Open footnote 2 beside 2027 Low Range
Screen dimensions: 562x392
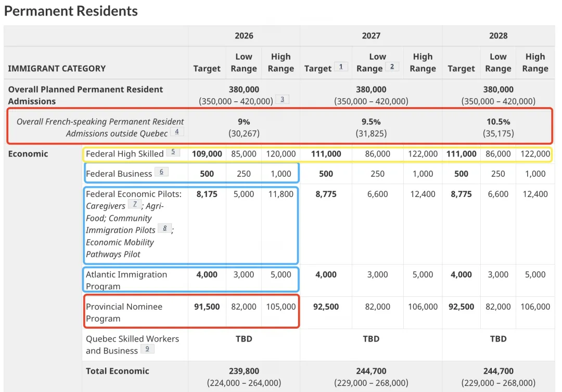[392, 67]
